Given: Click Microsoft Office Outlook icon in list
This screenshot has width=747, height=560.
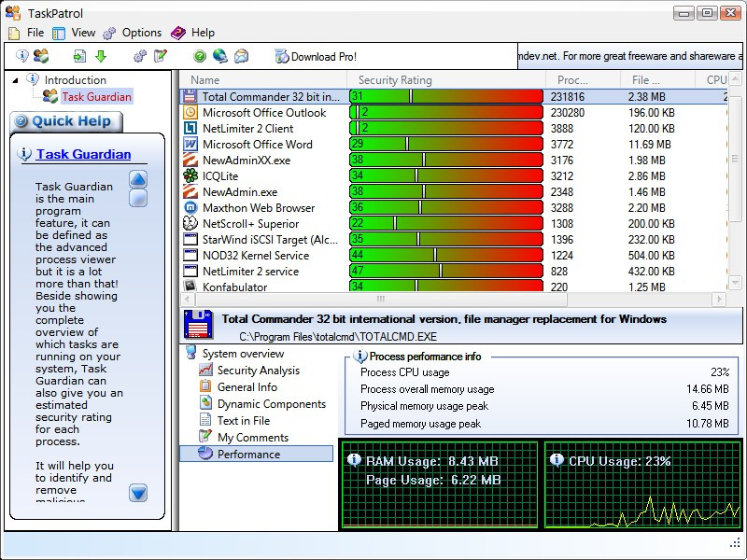Looking at the screenshot, I should [190, 112].
